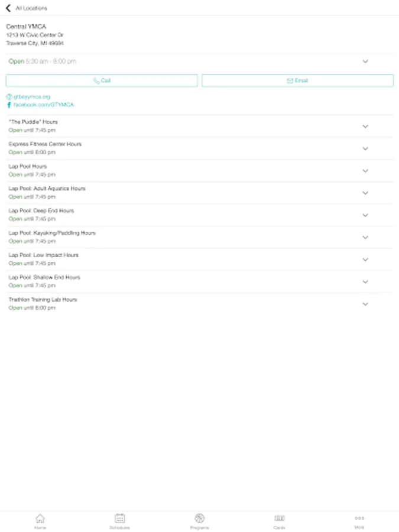Click Express Fitness Center Hours title text
399x532 pixels.
coord(45,144)
